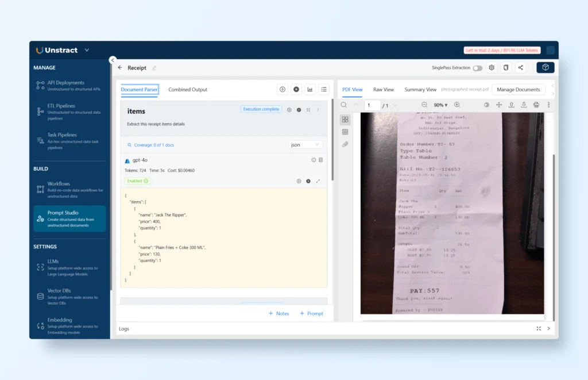Open the settings gear next to SinglePass Extraction
The image size is (588, 380).
click(x=492, y=68)
